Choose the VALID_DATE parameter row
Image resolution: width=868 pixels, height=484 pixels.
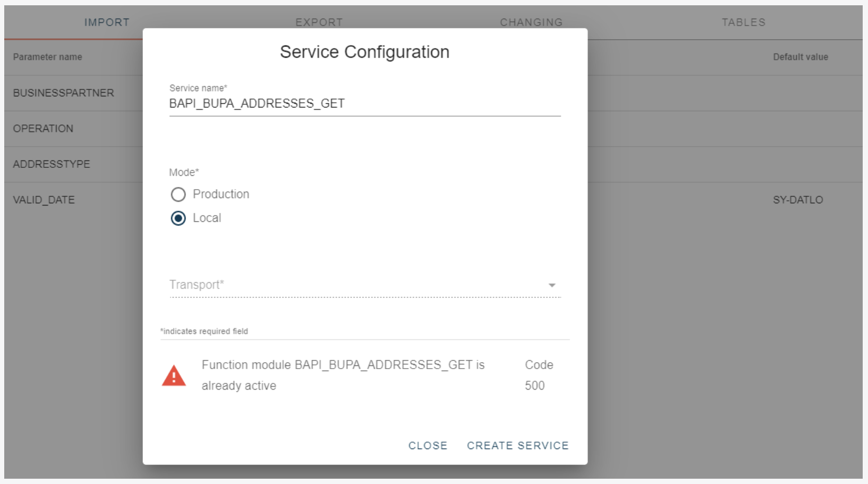[x=44, y=200]
